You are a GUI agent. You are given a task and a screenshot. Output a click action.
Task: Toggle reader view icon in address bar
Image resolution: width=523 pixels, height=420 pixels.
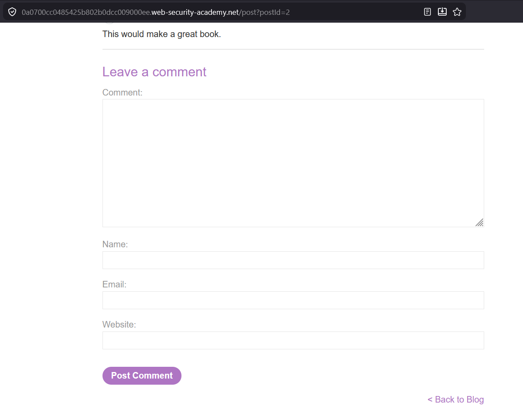(x=427, y=12)
